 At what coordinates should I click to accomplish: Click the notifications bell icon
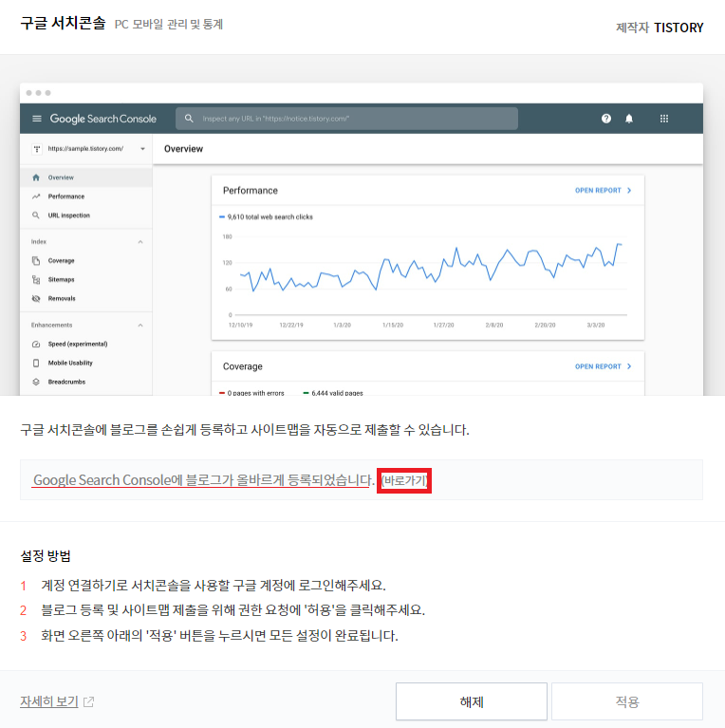(x=629, y=119)
